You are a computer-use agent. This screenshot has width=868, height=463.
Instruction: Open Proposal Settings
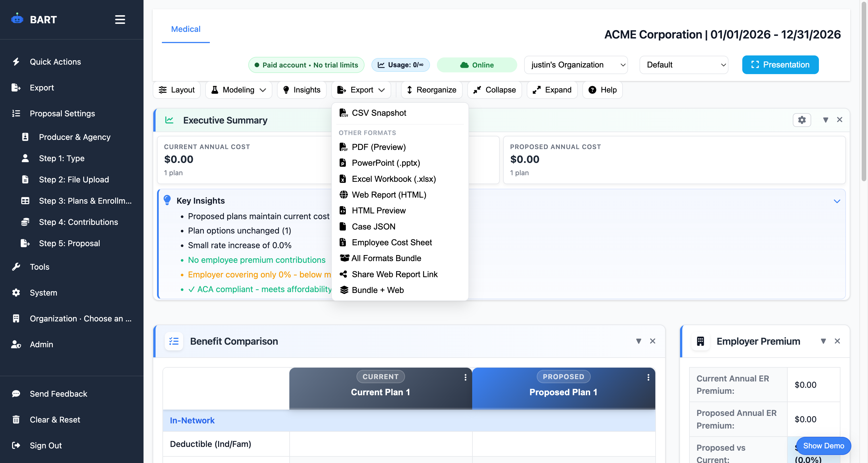[x=62, y=113]
